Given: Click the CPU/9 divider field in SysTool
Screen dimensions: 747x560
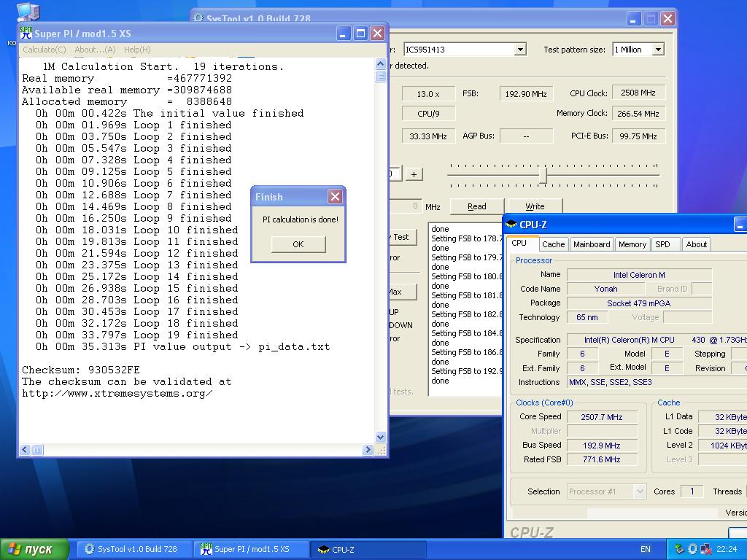Looking at the screenshot, I should tap(428, 114).
